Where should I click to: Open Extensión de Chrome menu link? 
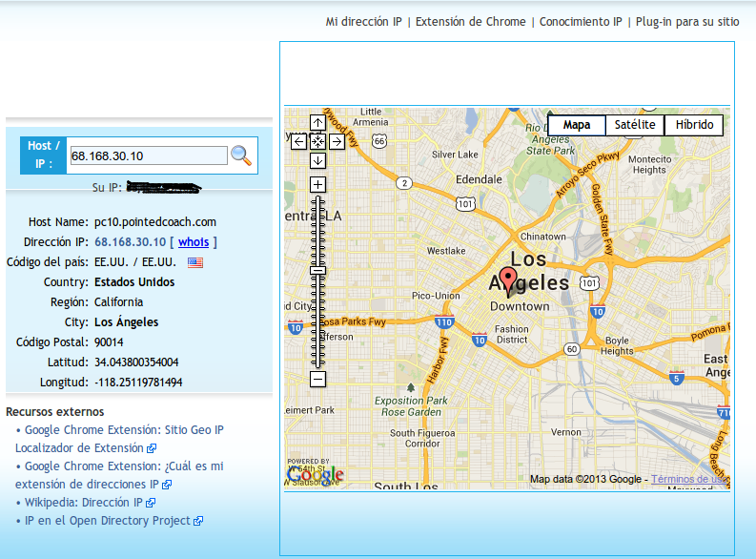[471, 22]
